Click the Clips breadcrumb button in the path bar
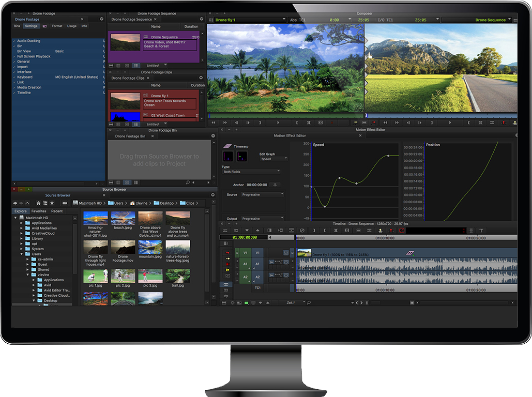 coord(189,203)
